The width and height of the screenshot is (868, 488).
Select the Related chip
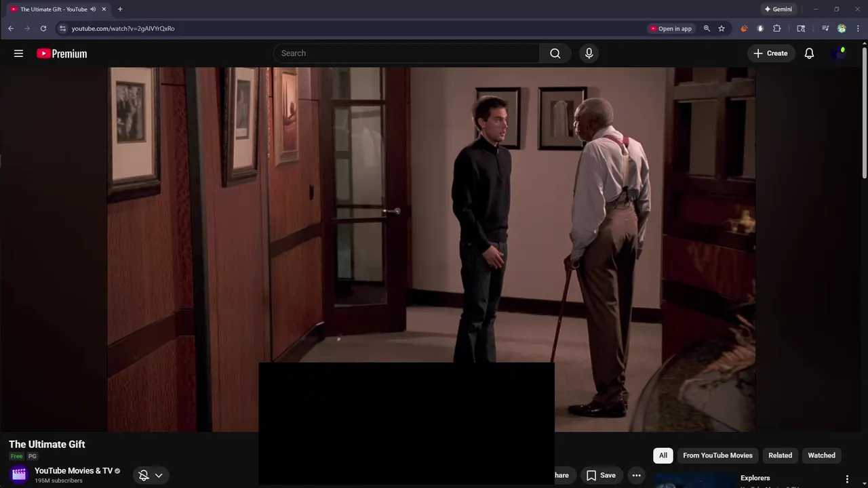coord(780,455)
